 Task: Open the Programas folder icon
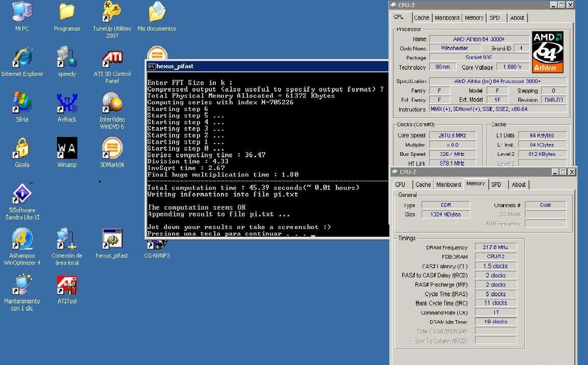tap(67, 16)
